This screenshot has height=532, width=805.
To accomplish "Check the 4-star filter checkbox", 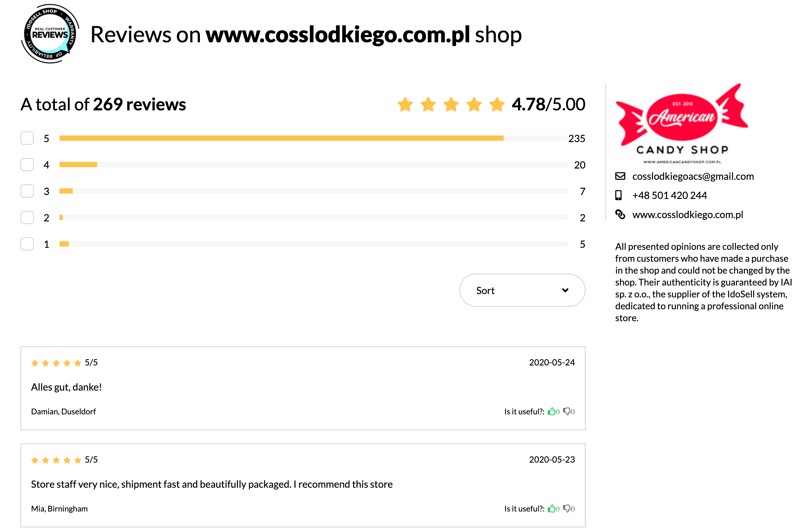I will (27, 165).
